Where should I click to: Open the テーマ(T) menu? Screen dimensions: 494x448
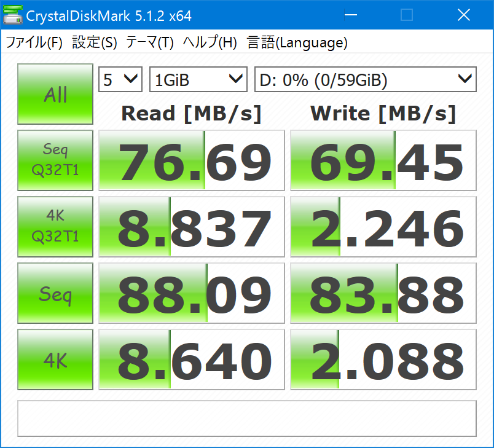tap(150, 42)
